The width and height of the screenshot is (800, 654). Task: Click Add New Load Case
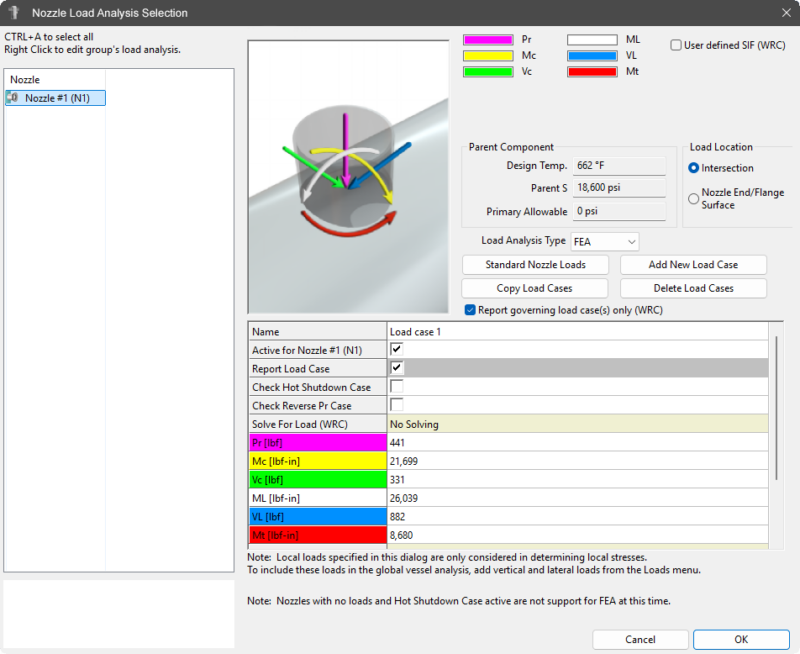[x=693, y=264]
